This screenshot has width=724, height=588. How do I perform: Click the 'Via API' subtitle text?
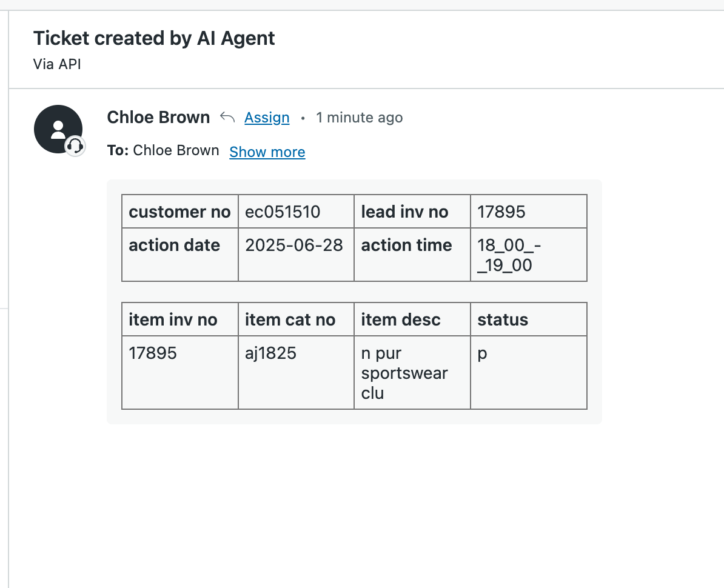pyautogui.click(x=57, y=64)
